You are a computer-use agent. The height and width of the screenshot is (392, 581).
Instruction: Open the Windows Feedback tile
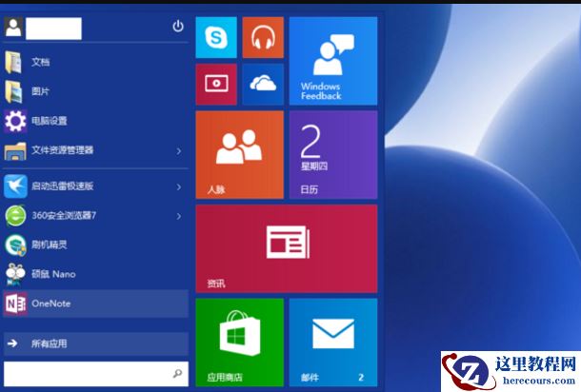[x=333, y=61]
